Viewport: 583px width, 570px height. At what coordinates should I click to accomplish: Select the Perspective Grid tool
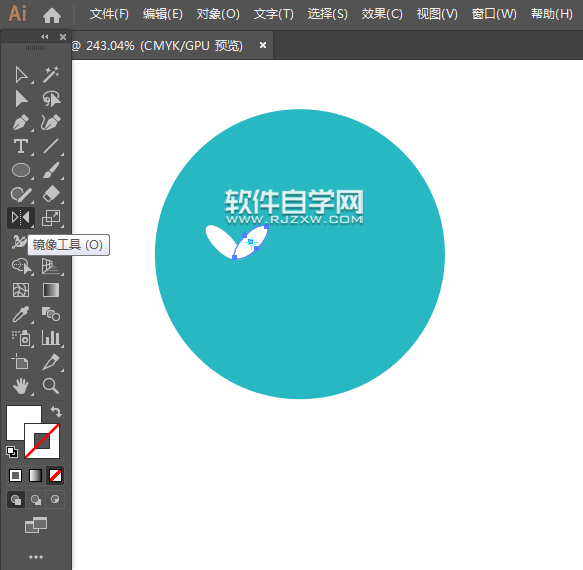[x=51, y=266]
